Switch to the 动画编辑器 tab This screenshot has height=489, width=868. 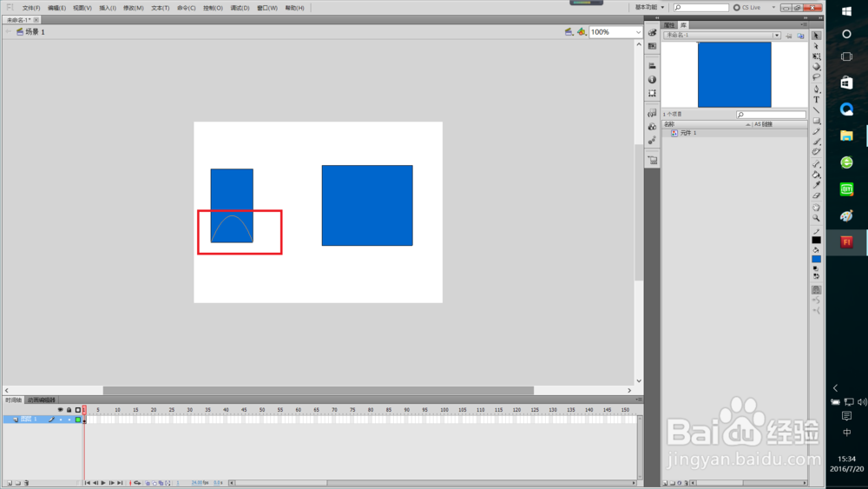click(42, 400)
